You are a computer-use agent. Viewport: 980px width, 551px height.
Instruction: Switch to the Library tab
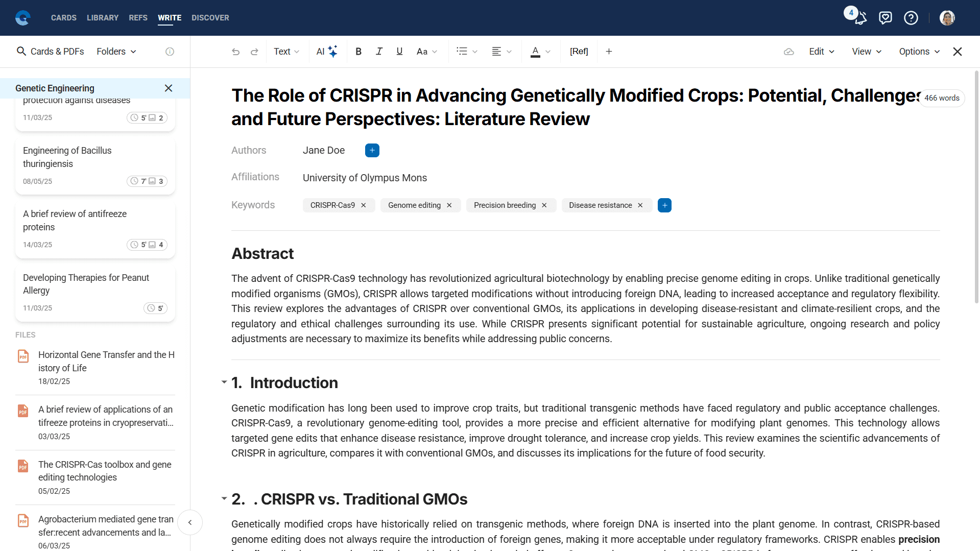click(x=103, y=18)
